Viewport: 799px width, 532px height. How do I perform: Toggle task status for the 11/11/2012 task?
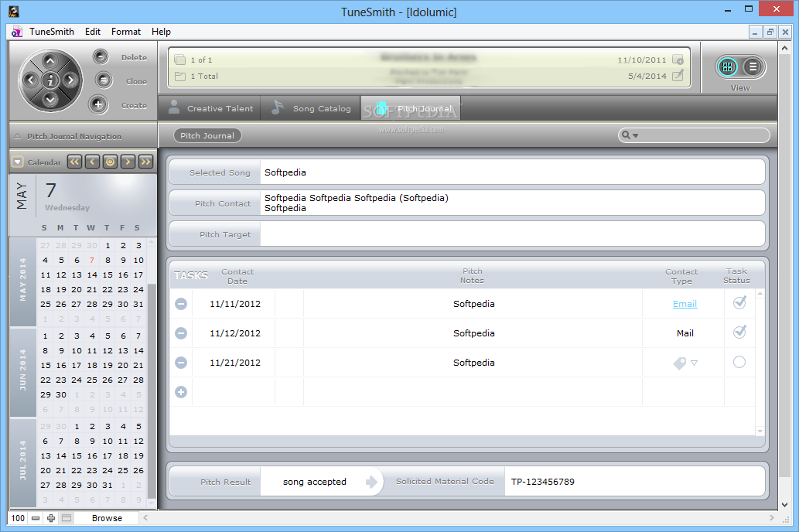pyautogui.click(x=739, y=302)
